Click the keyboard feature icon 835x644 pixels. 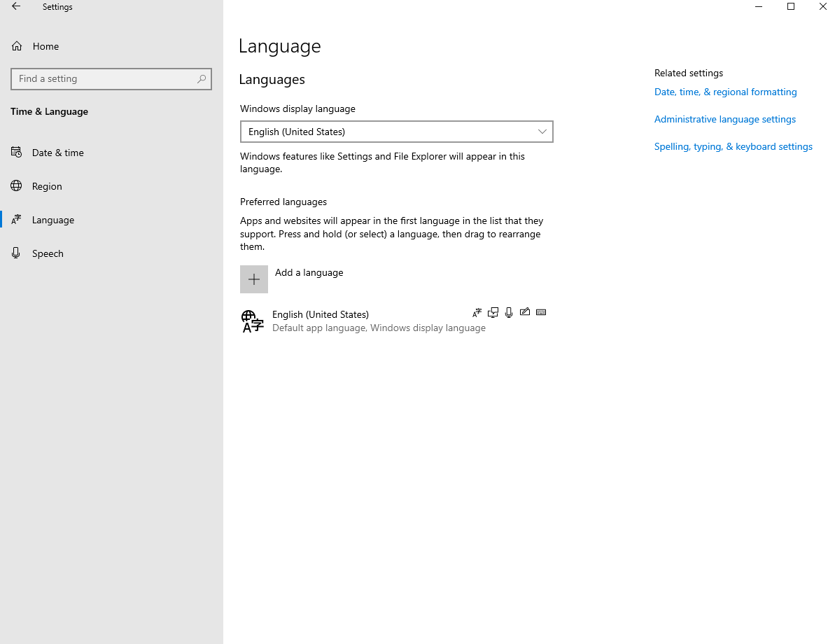(541, 312)
